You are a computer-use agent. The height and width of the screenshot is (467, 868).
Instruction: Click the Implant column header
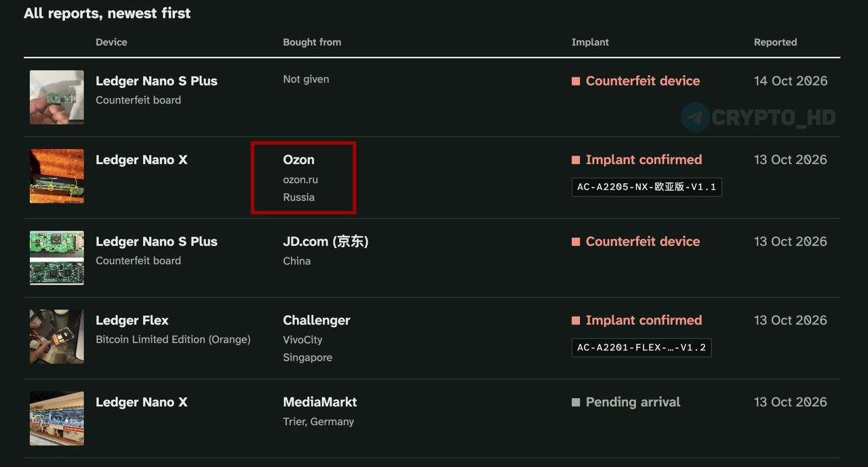click(590, 42)
